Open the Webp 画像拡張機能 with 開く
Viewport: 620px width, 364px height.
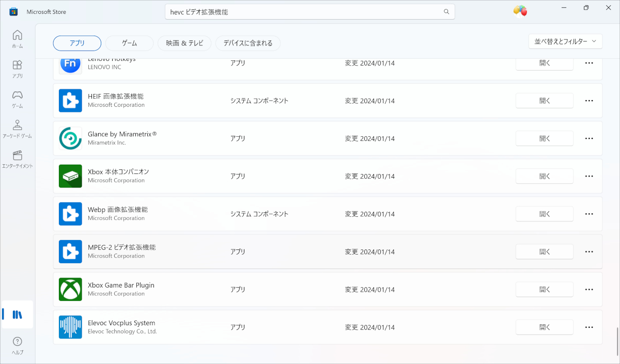[544, 214]
